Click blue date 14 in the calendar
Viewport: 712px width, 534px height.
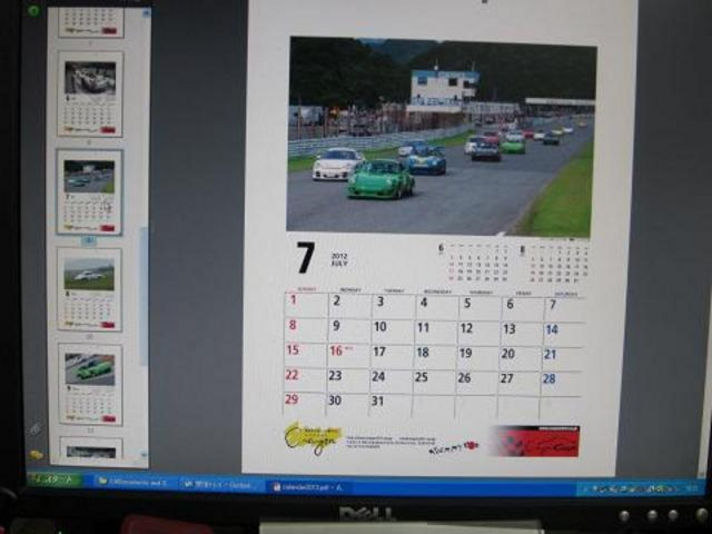(x=551, y=330)
